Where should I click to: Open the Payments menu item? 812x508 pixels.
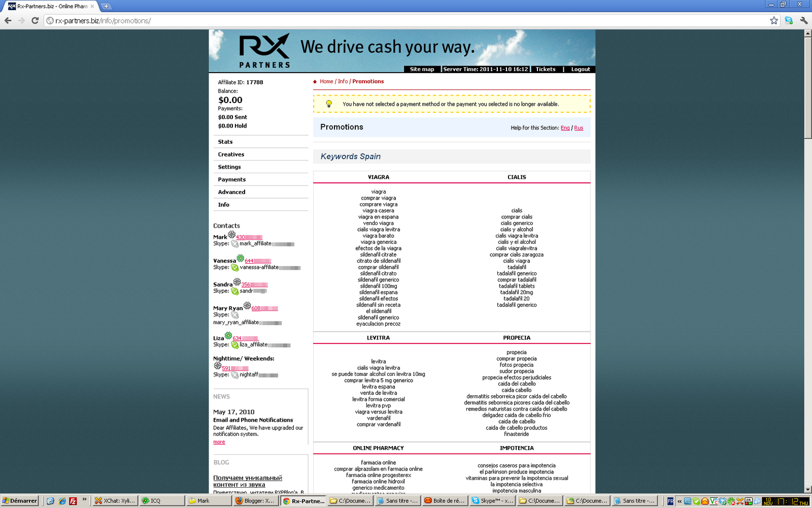click(x=232, y=180)
